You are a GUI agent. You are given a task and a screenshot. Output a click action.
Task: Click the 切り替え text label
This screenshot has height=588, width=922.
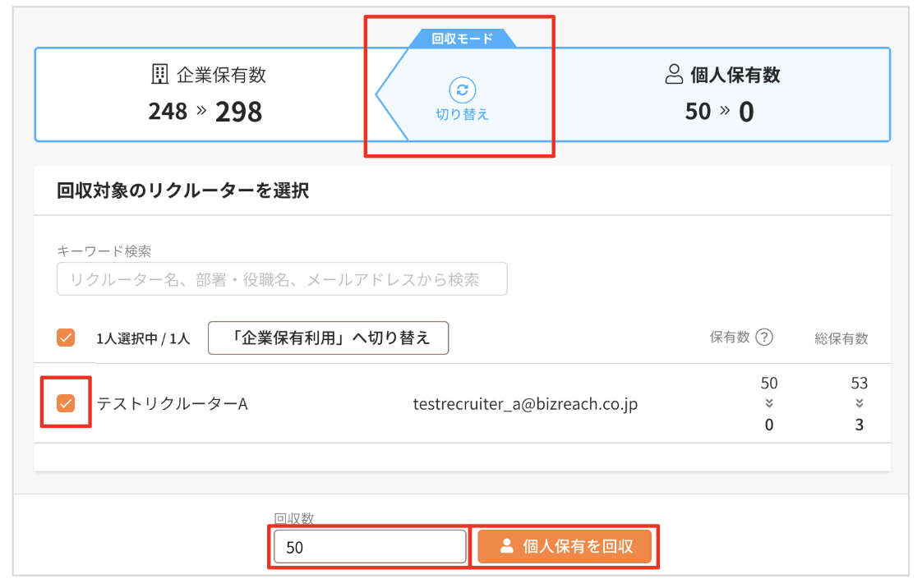(x=462, y=115)
